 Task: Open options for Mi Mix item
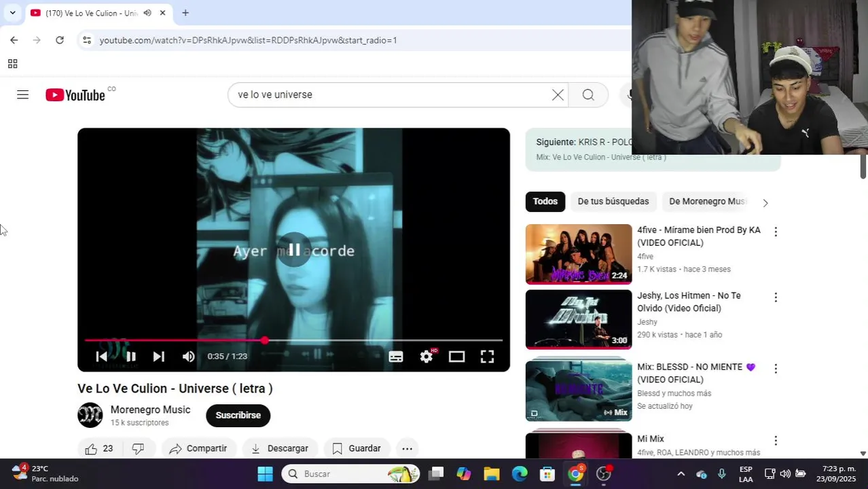click(776, 441)
